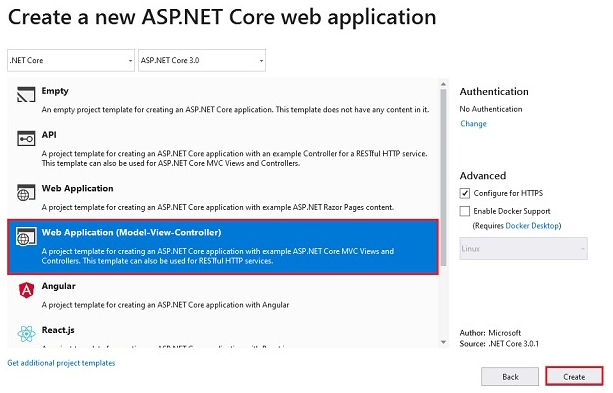The height and width of the screenshot is (393, 613).
Task: Select the React.js template title
Action: (x=58, y=330)
